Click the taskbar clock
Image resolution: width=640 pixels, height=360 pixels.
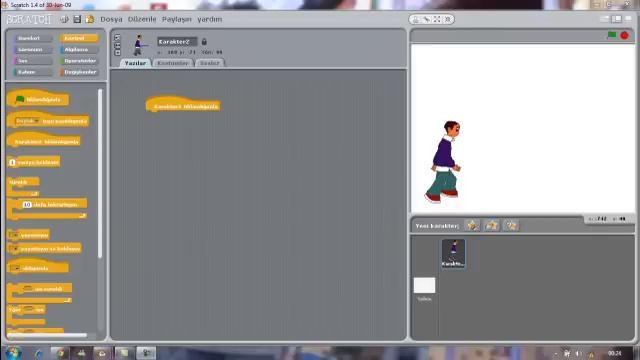[615, 353]
